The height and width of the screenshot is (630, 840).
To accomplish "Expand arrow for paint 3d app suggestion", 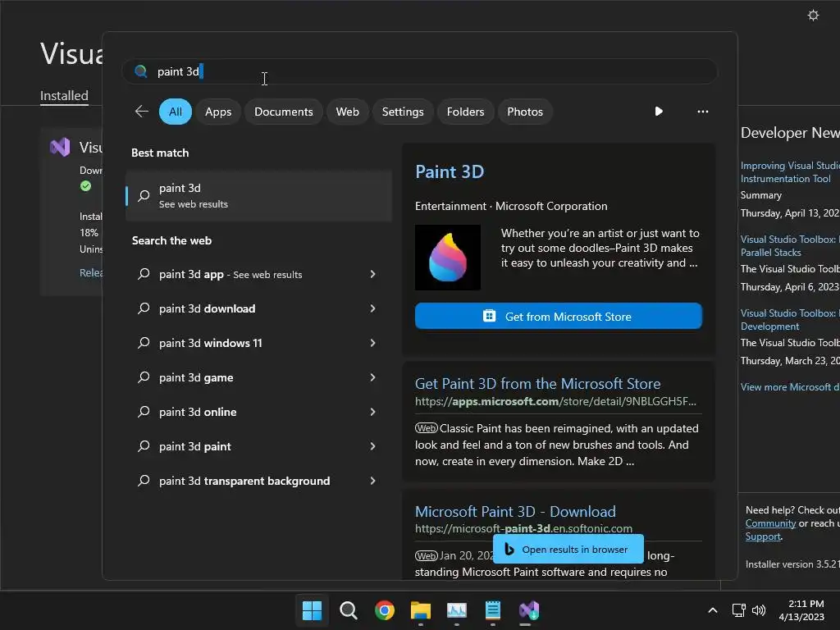I will pyautogui.click(x=373, y=274).
